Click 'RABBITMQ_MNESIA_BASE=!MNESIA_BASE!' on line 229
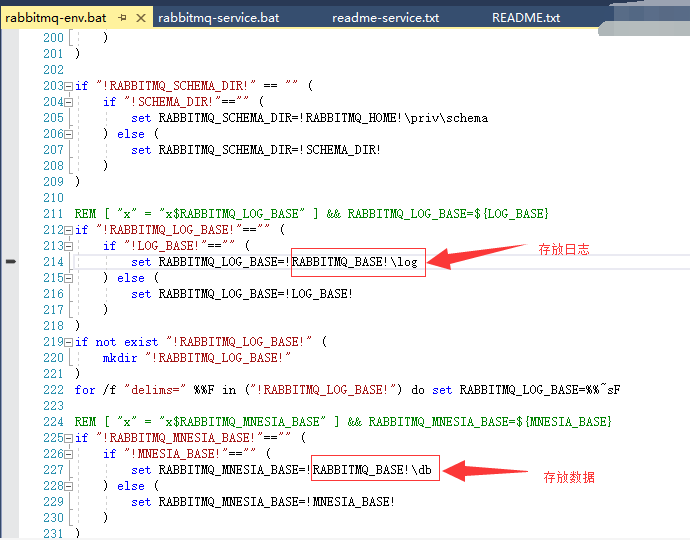The height and width of the screenshot is (540, 690). pos(276,502)
